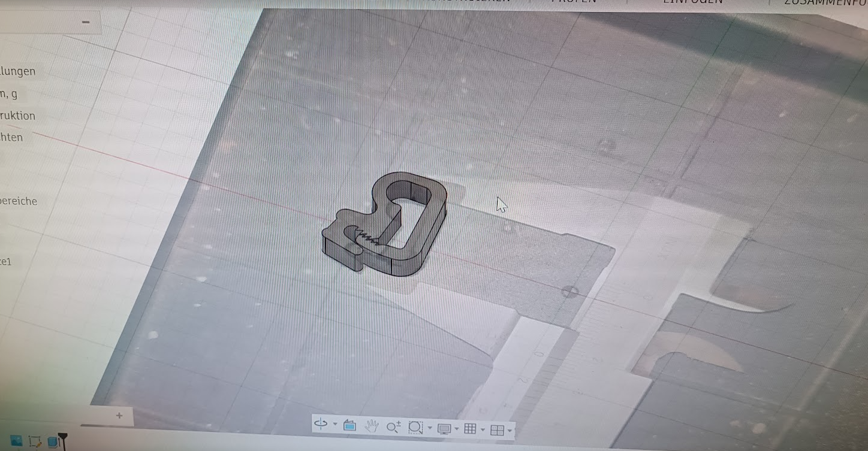Open Display Settings dropdown arrow

[457, 429]
